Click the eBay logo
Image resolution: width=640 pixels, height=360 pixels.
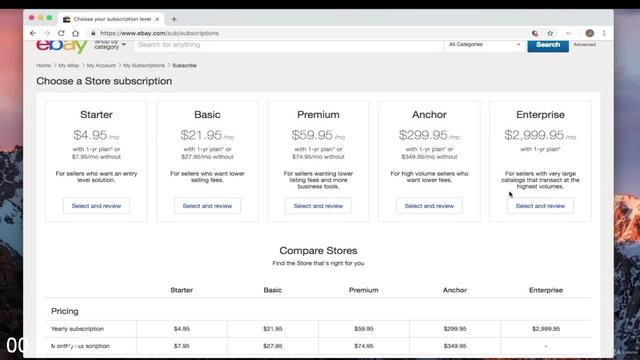[62, 46]
